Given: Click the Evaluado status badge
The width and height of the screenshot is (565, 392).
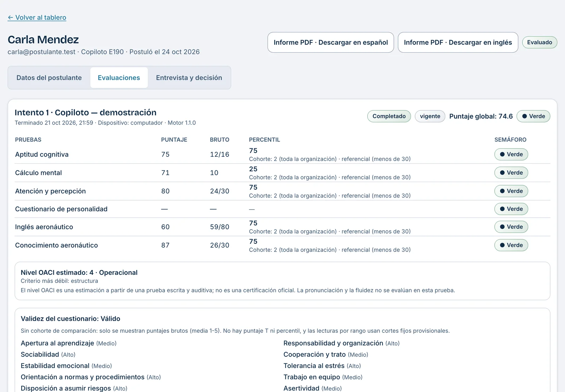Looking at the screenshot, I should [540, 42].
